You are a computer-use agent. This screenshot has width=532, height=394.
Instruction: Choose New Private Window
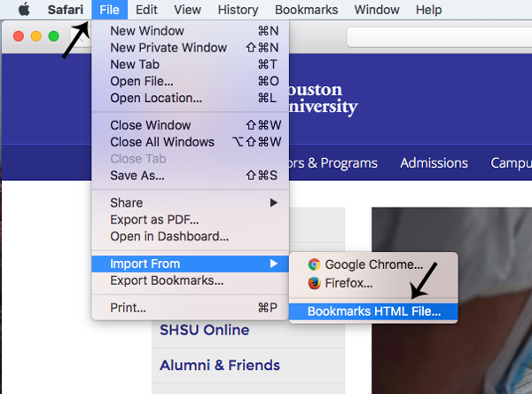coord(190,48)
